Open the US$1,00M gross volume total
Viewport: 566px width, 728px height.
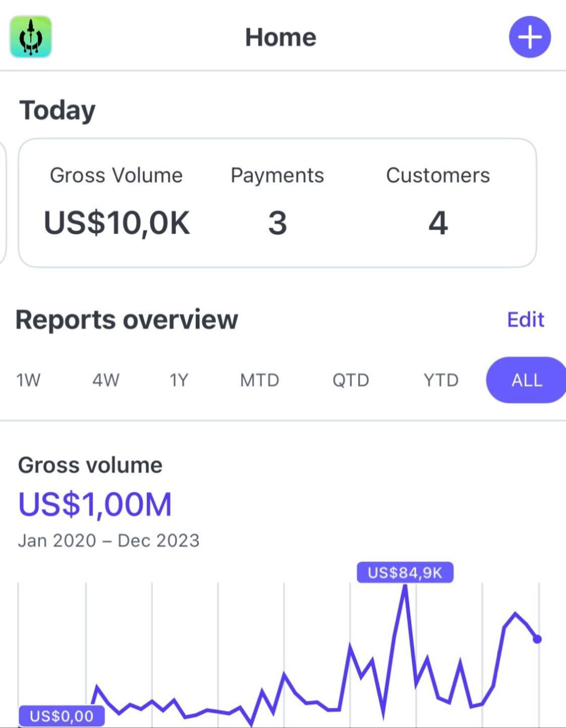(95, 505)
